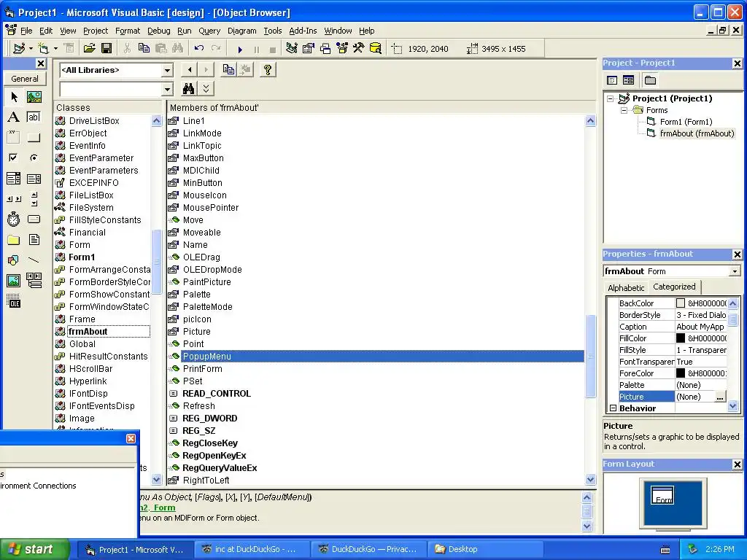This screenshot has width=747, height=560.
Task: Open the Properties Window via toolbar icon
Action: [x=309, y=49]
